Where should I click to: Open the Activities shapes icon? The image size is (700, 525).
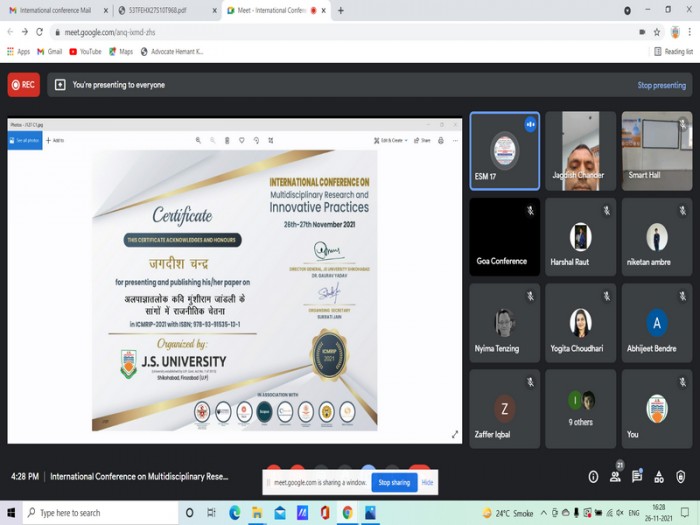[659, 477]
